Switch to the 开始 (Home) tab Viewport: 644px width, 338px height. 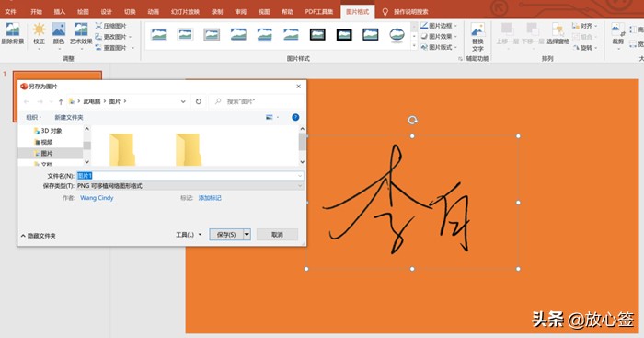pyautogui.click(x=36, y=12)
